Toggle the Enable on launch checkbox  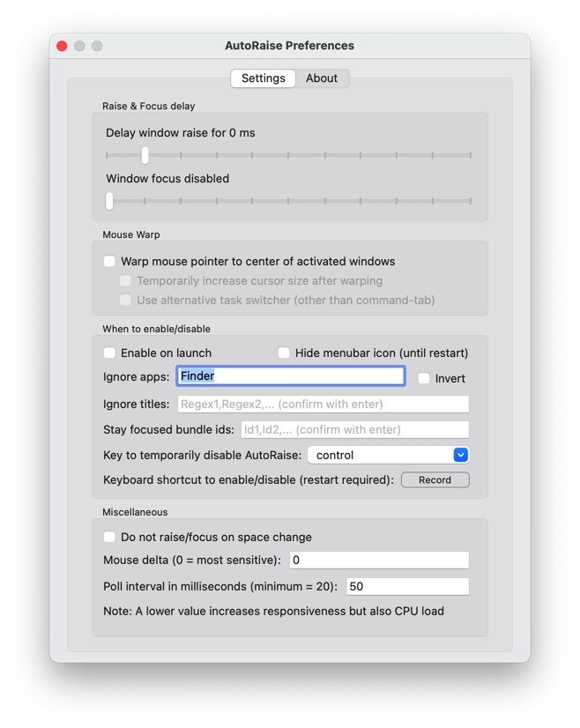(x=110, y=353)
